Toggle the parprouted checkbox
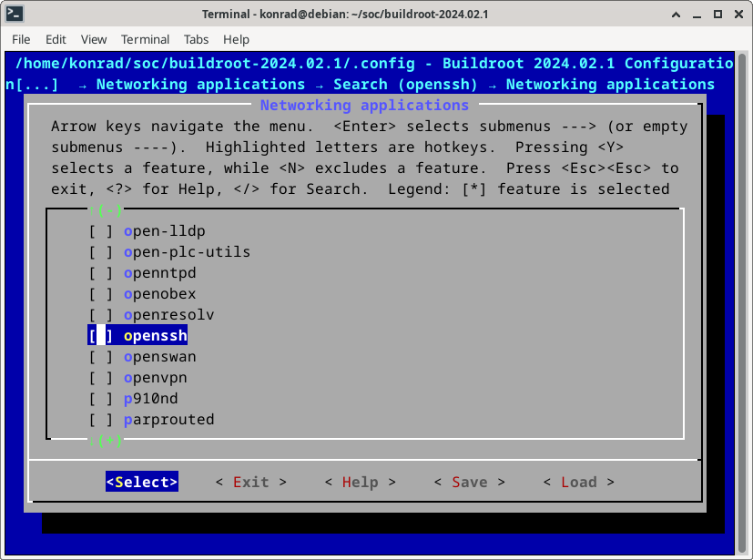 (x=101, y=420)
